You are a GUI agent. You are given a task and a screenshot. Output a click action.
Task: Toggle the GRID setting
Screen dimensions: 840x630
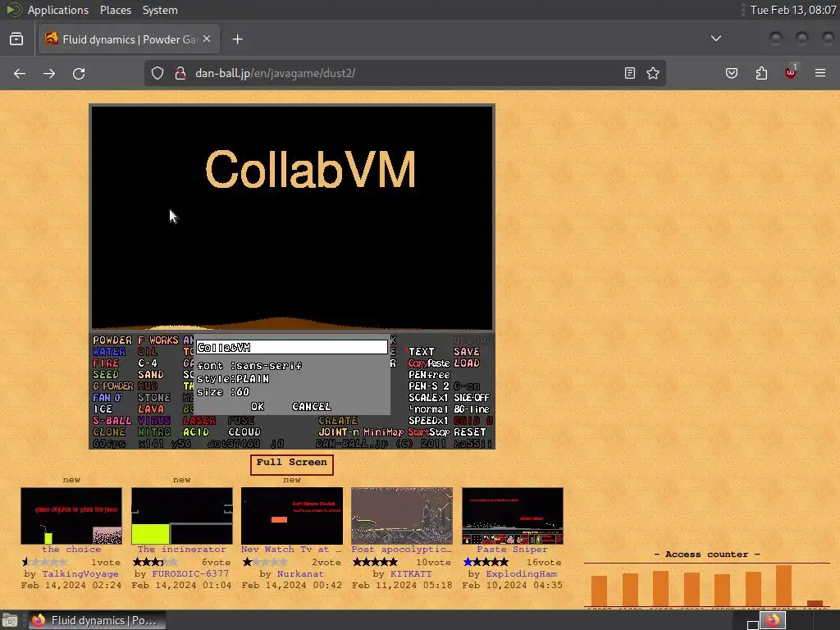click(473, 421)
